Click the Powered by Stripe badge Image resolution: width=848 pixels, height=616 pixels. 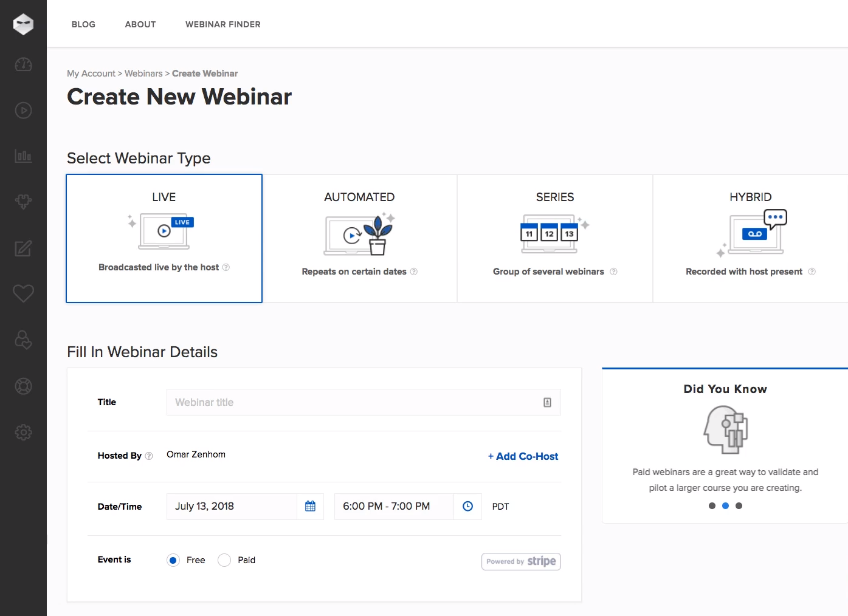pyautogui.click(x=521, y=561)
